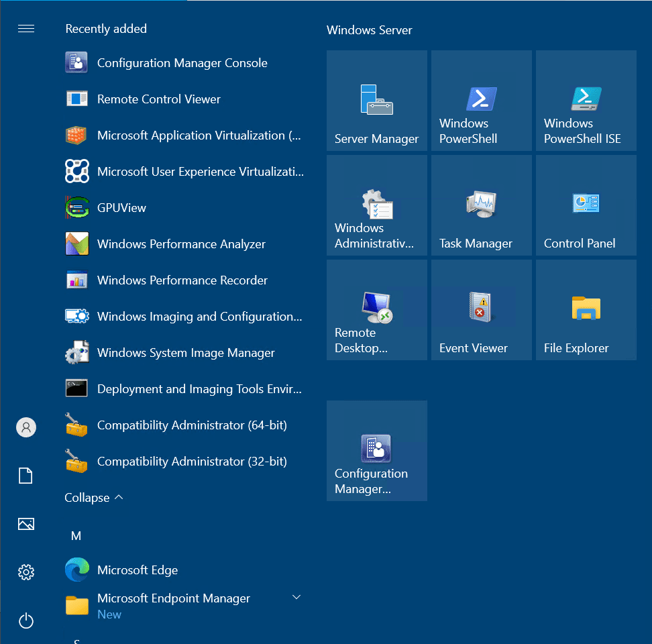The height and width of the screenshot is (644, 652).
Task: Launch Configuration Manager Console from Recently added
Action: [185, 63]
